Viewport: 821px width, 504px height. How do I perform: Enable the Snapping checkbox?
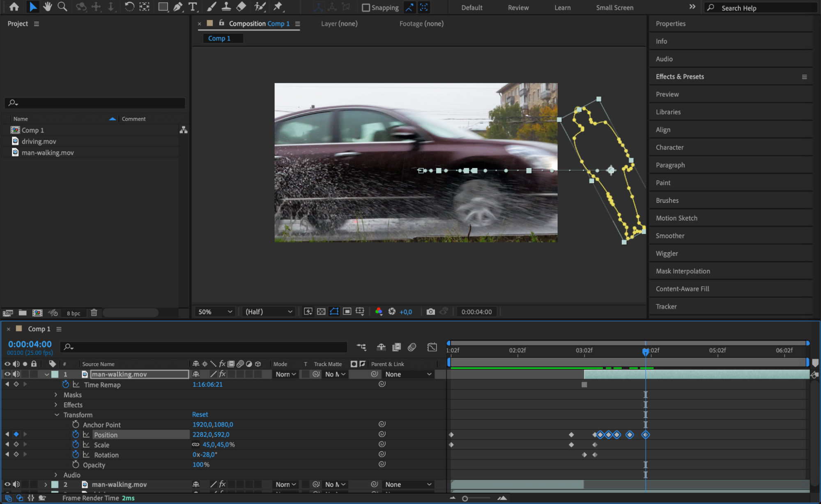366,7
